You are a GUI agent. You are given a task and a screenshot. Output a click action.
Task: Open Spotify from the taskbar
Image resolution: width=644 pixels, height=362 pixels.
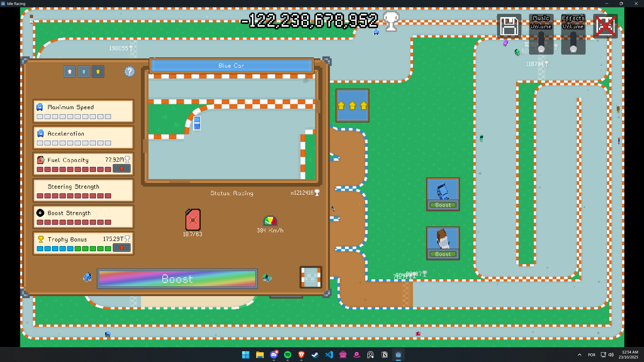(x=288, y=355)
